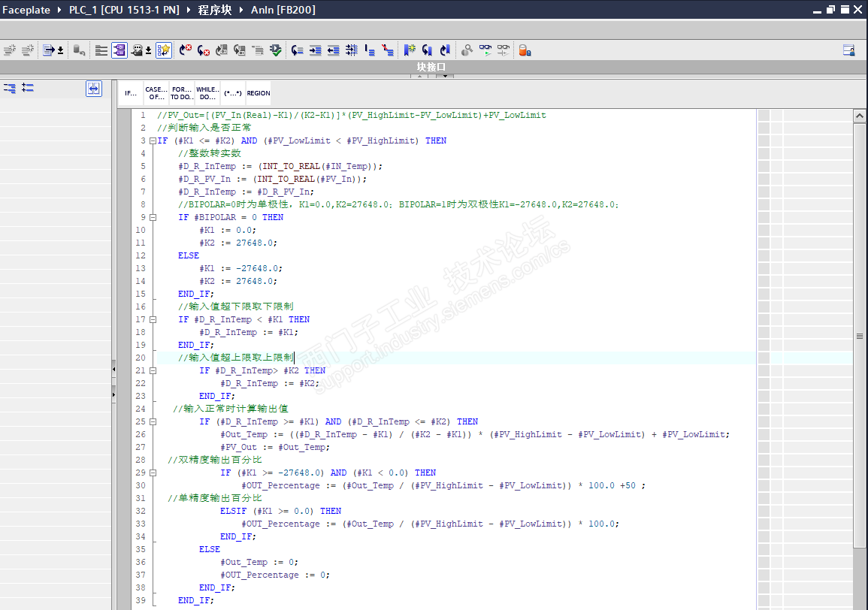This screenshot has width=868, height=610.
Task: Click the orange database lock icon
Action: pyautogui.click(x=525, y=50)
